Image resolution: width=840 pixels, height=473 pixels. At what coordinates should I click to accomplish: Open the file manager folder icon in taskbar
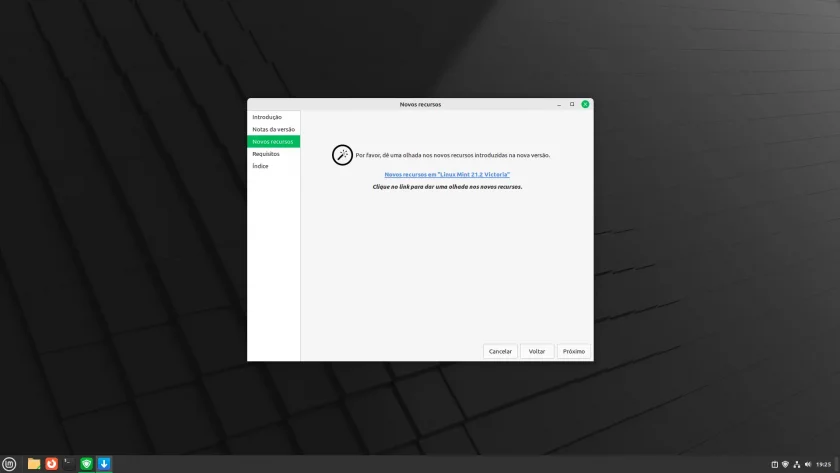pos(34,464)
